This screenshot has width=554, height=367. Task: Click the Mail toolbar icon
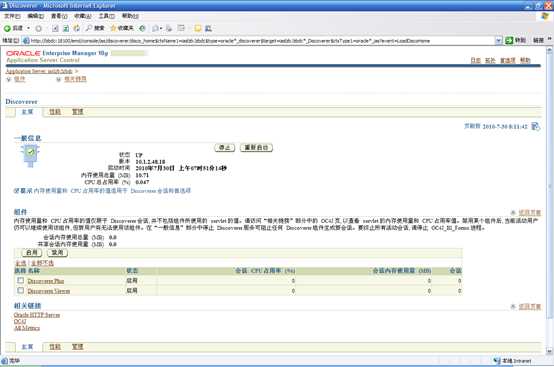click(x=155, y=28)
